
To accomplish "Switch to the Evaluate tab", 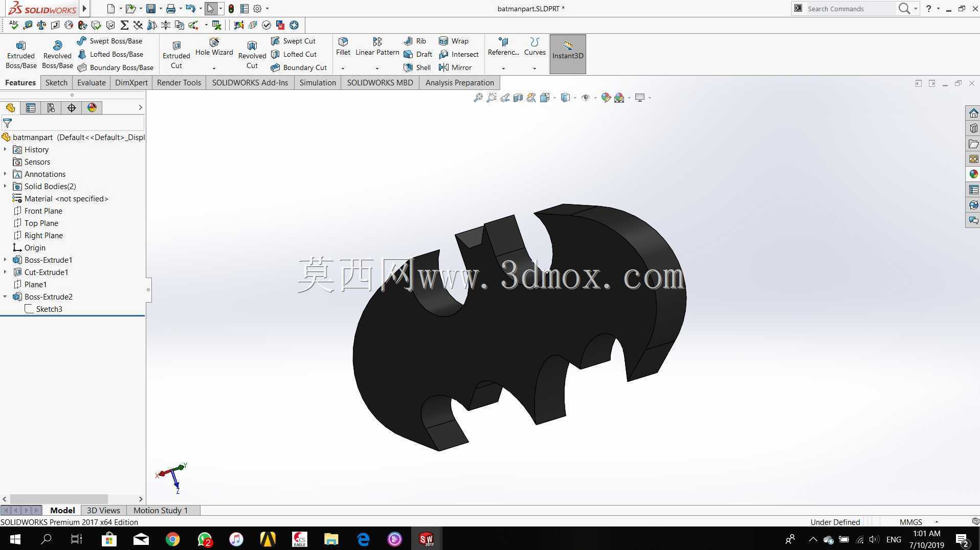I will [91, 82].
